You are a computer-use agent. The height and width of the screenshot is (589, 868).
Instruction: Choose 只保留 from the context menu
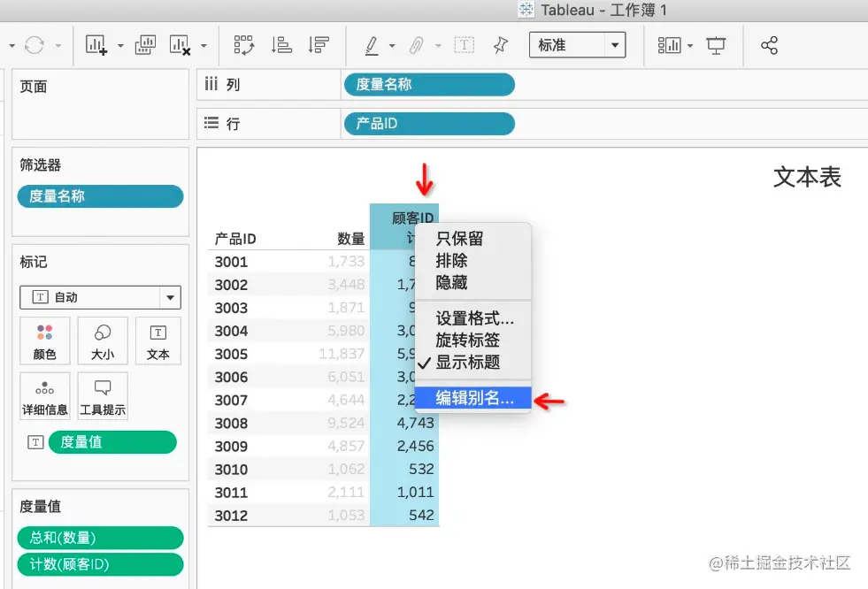point(472,239)
